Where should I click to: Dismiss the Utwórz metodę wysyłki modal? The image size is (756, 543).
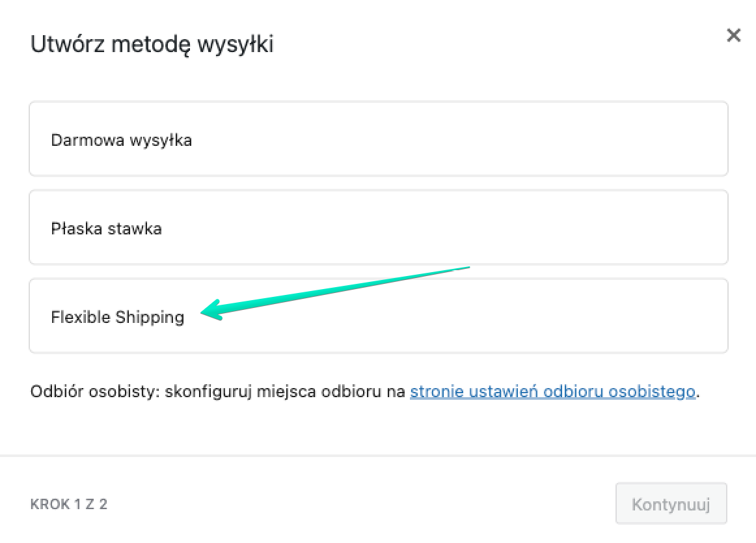point(734,36)
